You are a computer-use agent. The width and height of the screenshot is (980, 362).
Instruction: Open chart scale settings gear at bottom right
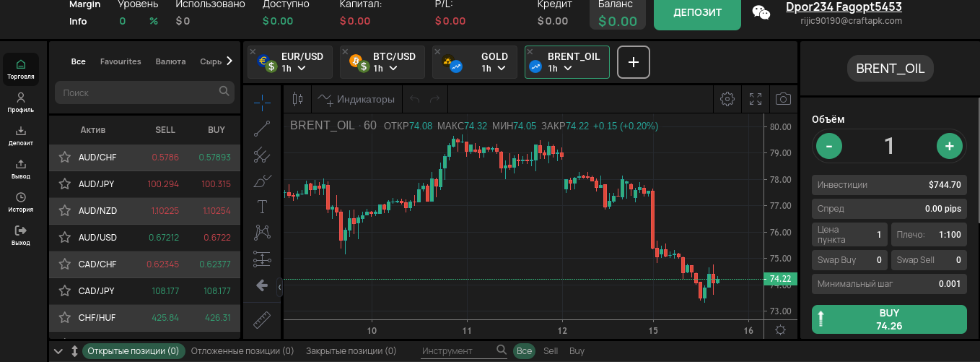point(780,330)
